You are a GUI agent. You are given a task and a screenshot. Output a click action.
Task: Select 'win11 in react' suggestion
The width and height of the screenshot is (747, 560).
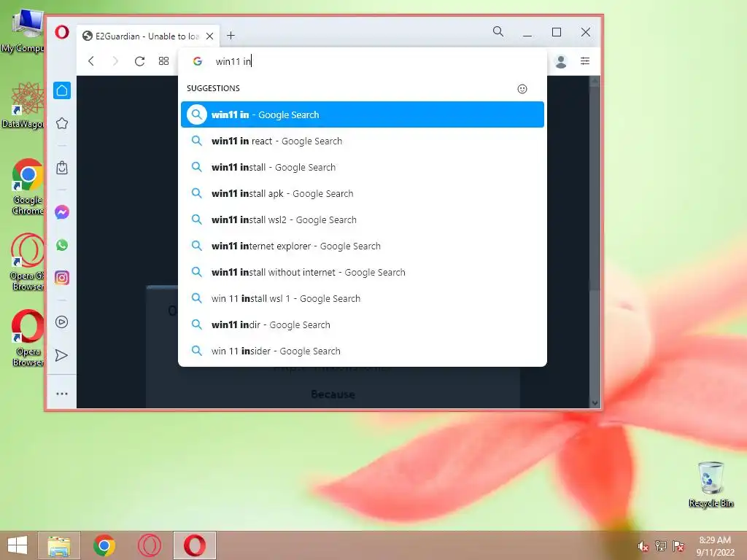click(x=362, y=141)
